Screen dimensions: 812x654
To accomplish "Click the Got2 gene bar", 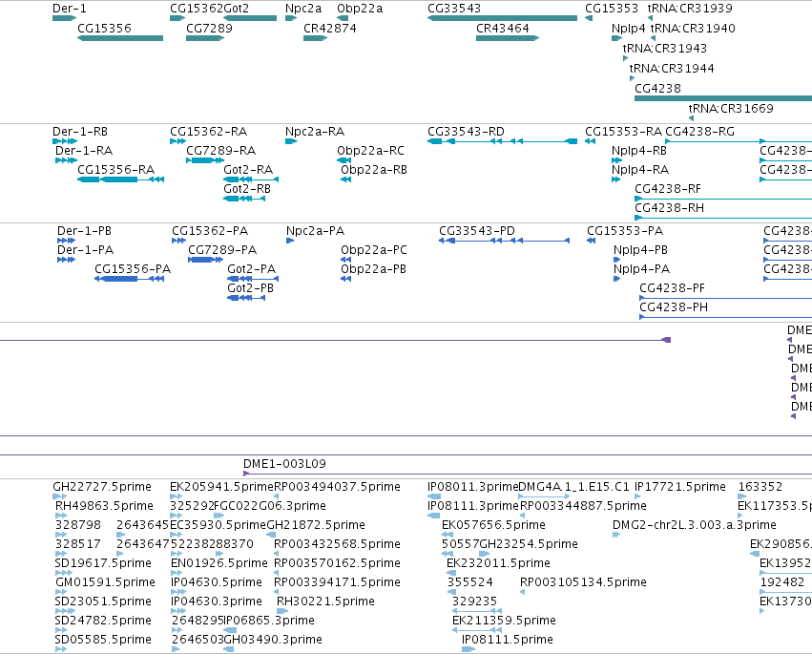I will pos(250,18).
